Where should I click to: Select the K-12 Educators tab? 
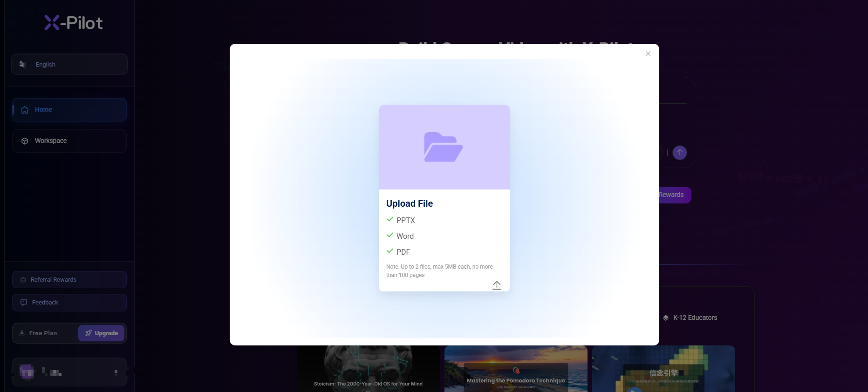coord(690,318)
